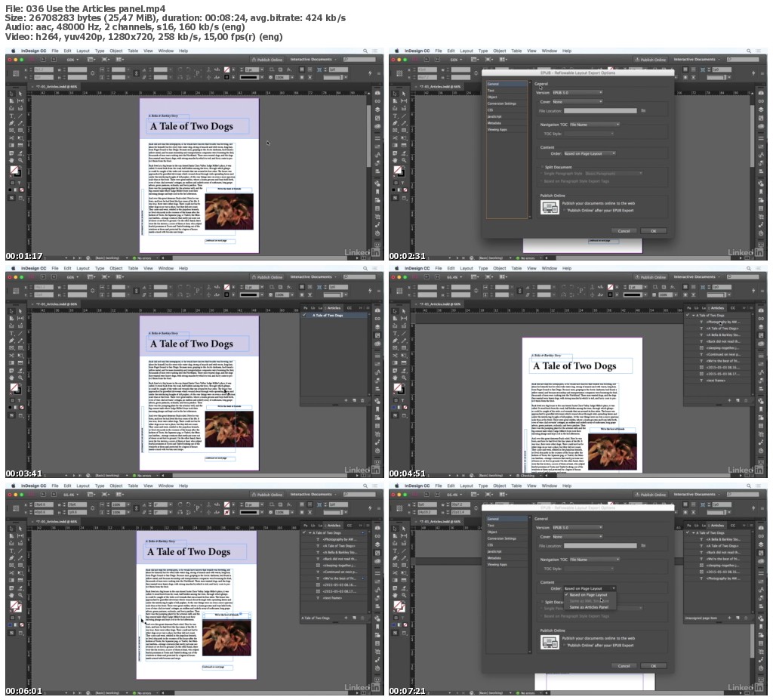In the 00:02:31 frame, open the Content Order dropdown
Screen dimensions: 773x700
(x=590, y=153)
